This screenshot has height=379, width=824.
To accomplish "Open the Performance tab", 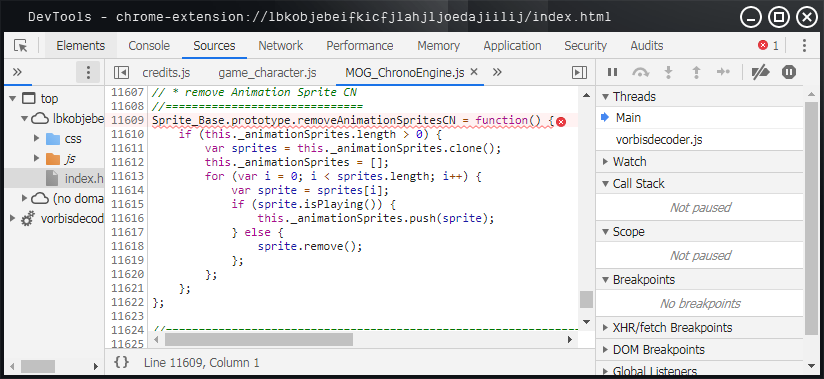I will (x=360, y=46).
